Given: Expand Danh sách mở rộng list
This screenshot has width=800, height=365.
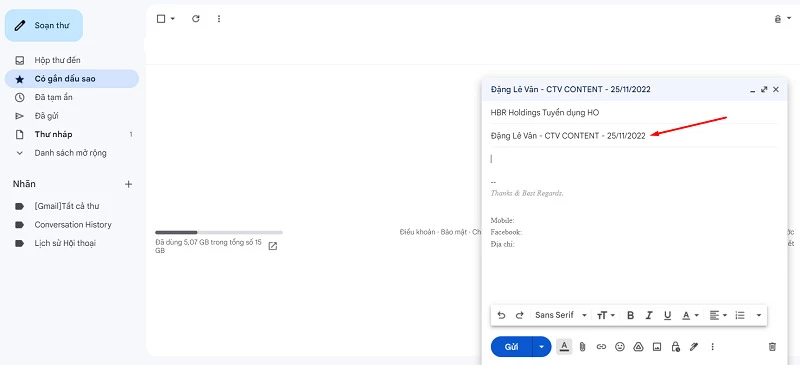Looking at the screenshot, I should click(x=71, y=153).
